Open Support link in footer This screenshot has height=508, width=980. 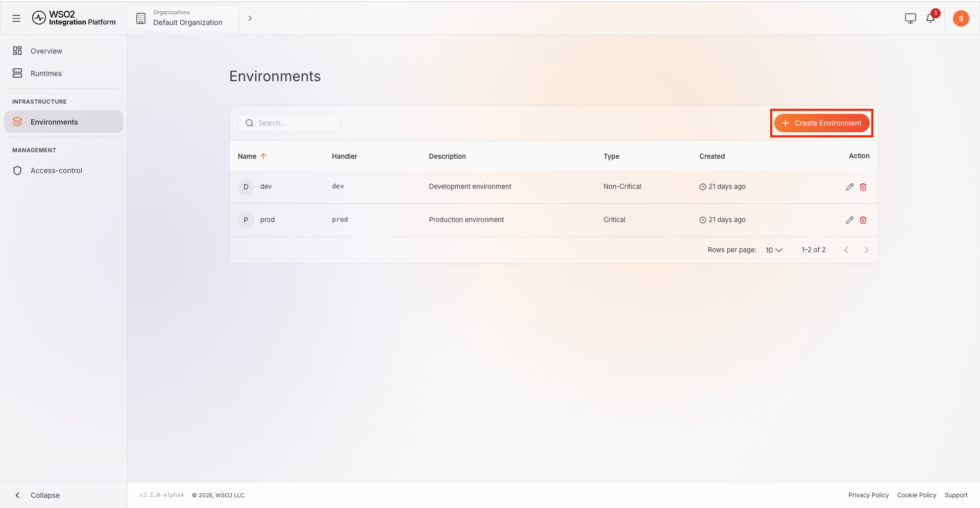[x=956, y=495]
